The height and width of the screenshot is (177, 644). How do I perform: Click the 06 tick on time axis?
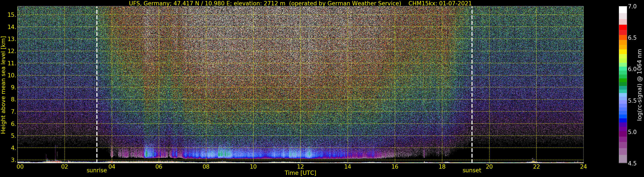pyautogui.click(x=159, y=166)
